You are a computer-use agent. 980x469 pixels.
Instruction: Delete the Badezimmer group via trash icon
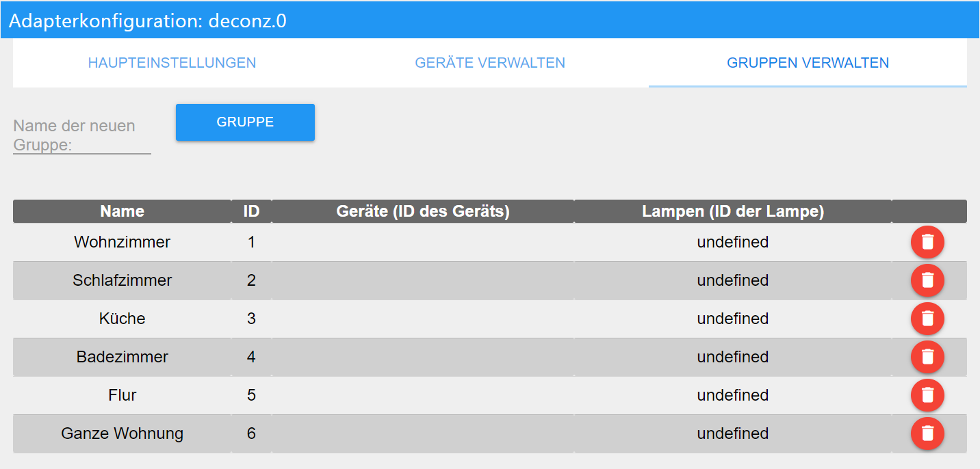click(927, 357)
